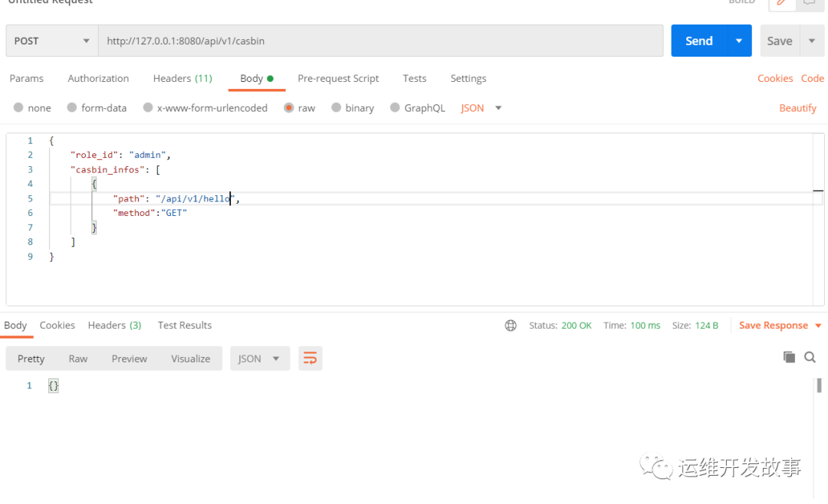Select the response Body tab

pyautogui.click(x=15, y=326)
